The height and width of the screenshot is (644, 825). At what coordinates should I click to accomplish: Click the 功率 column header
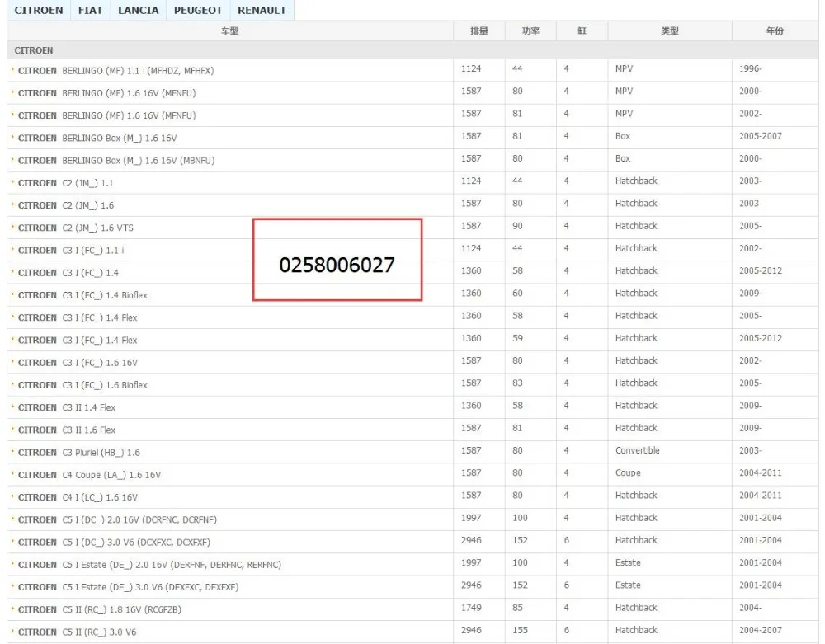tap(530, 31)
